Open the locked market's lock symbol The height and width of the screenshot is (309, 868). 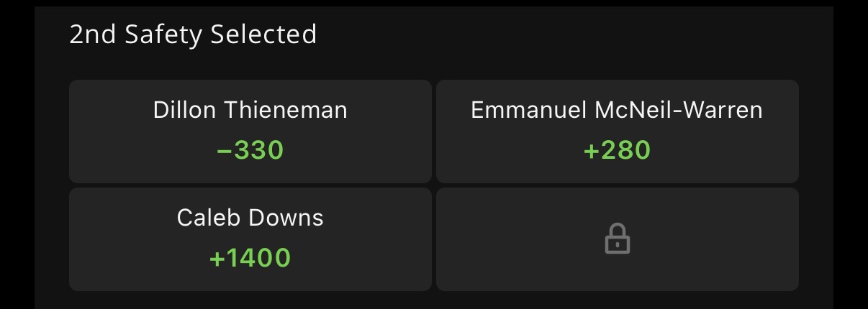pyautogui.click(x=617, y=239)
